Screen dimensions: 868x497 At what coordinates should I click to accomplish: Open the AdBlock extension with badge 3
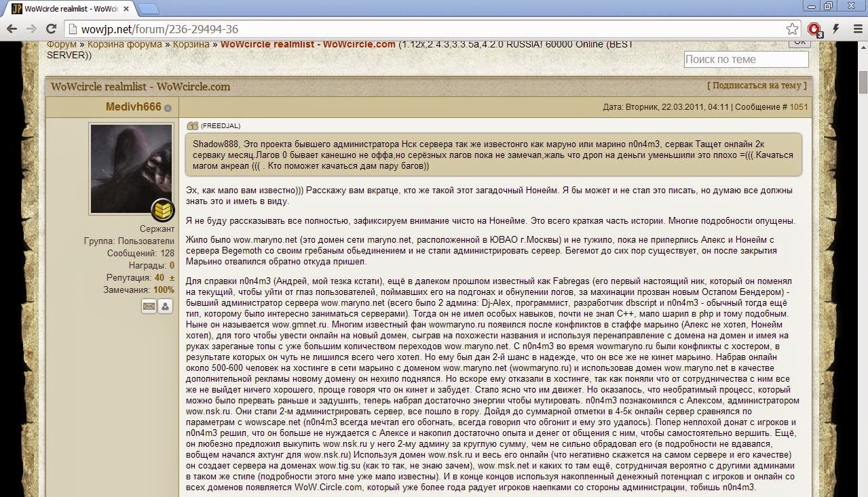814,30
